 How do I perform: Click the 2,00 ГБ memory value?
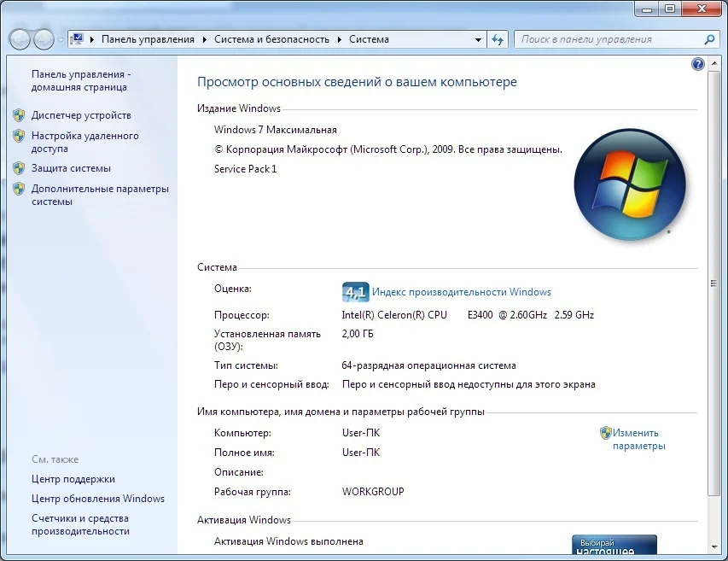tap(358, 334)
